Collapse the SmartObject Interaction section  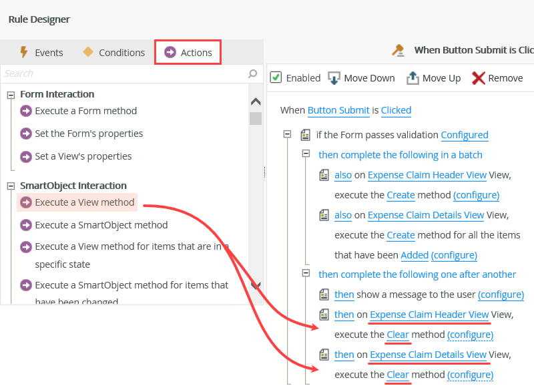11,185
